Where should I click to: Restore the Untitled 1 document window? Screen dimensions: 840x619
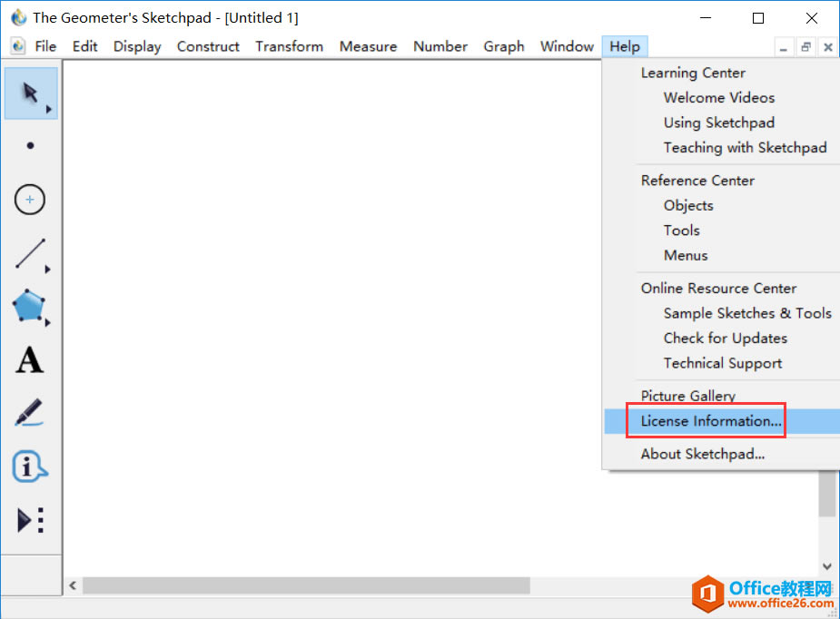(x=805, y=47)
